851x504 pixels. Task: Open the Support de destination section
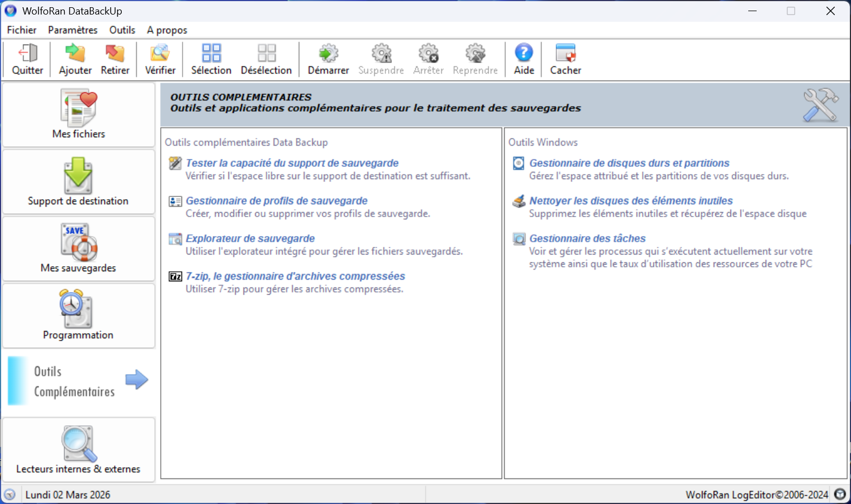(79, 182)
